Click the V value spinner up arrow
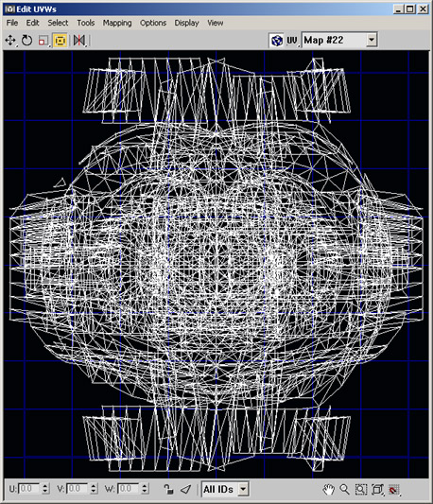The height and width of the screenshot is (504, 433). [94, 486]
